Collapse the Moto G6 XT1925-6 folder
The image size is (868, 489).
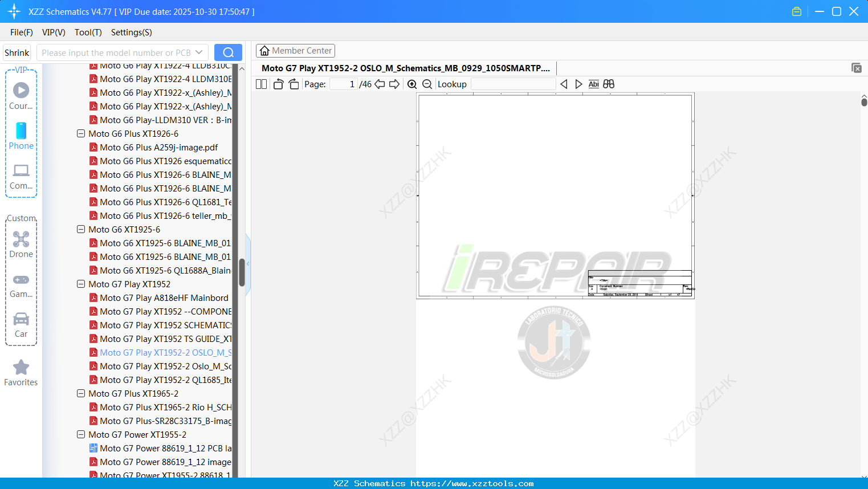click(x=81, y=230)
